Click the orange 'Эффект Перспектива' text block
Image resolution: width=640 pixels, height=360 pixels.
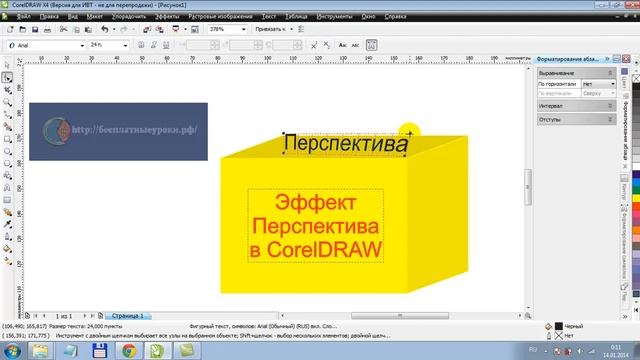pyautogui.click(x=316, y=226)
